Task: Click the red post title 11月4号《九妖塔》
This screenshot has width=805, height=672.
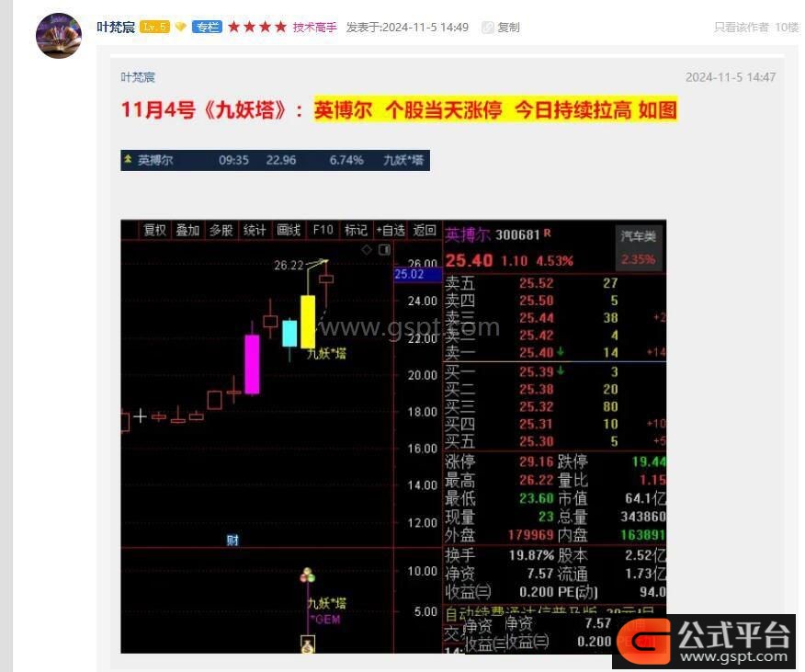Action: point(212,110)
